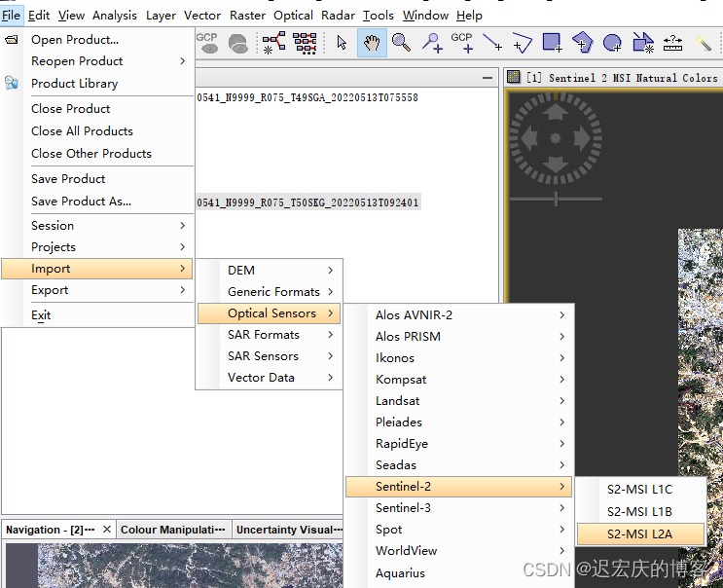Choose Exit from File menu
Image resolution: width=723 pixels, height=588 pixels.
pos(97,315)
